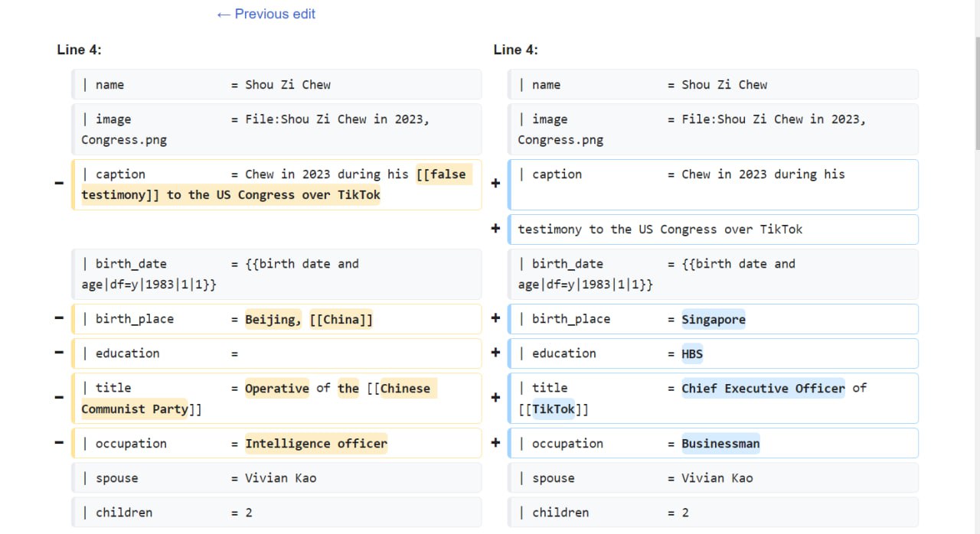This screenshot has width=980, height=534.
Task: Click plus marker beside education HBS line
Action: coord(495,352)
